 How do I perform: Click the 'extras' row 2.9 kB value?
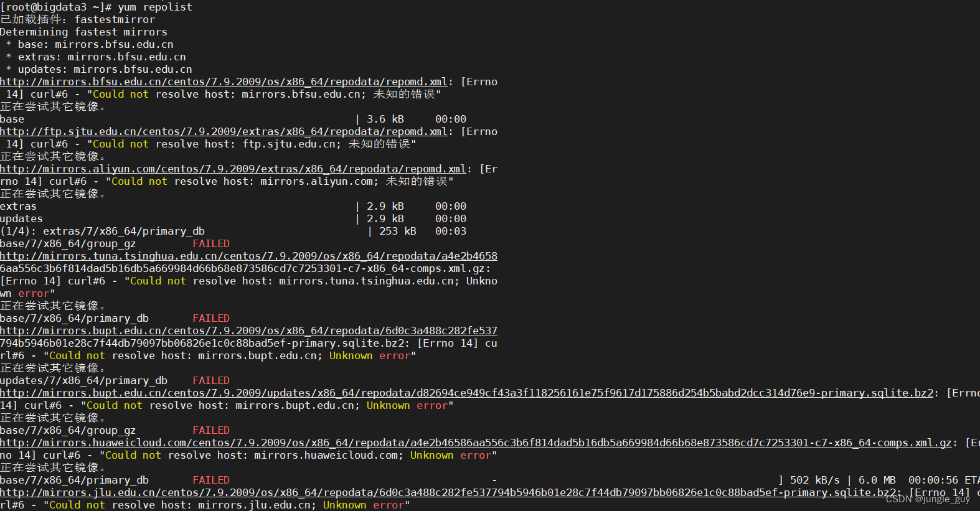pos(385,206)
